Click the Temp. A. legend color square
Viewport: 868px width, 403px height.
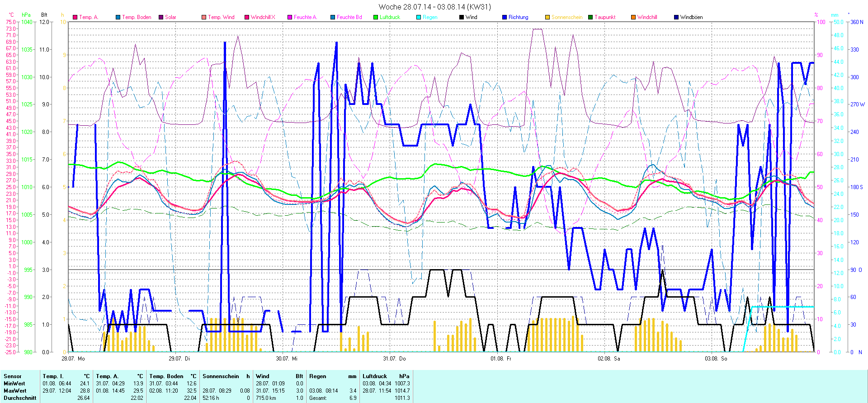(75, 18)
